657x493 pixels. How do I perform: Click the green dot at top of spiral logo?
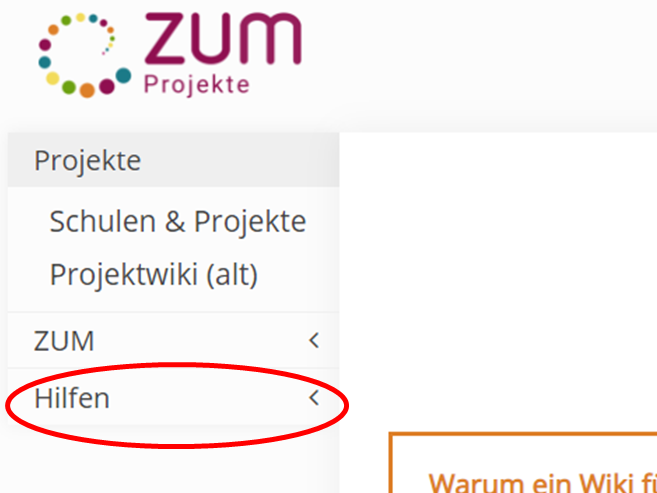66,20
